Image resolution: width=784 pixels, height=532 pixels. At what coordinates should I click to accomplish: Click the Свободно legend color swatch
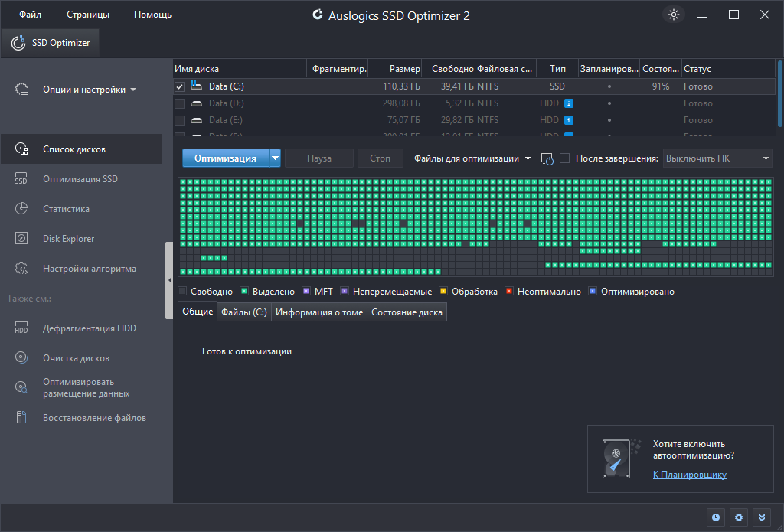point(182,291)
